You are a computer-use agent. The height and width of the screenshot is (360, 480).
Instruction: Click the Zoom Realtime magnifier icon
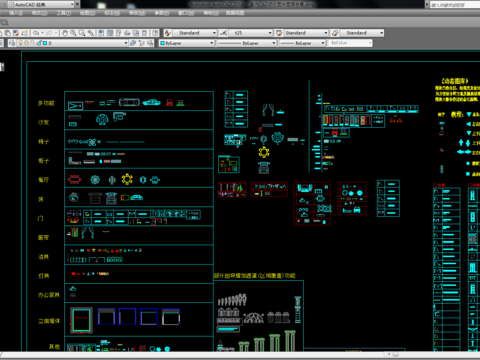tap(73, 33)
